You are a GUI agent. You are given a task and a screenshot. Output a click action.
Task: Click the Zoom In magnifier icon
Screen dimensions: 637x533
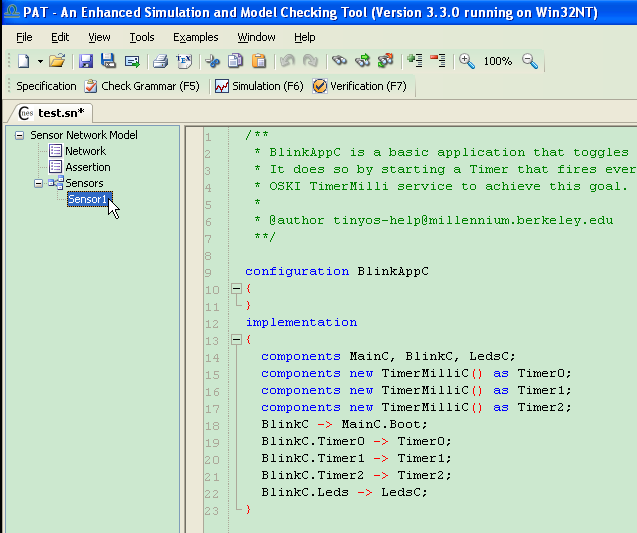467,61
